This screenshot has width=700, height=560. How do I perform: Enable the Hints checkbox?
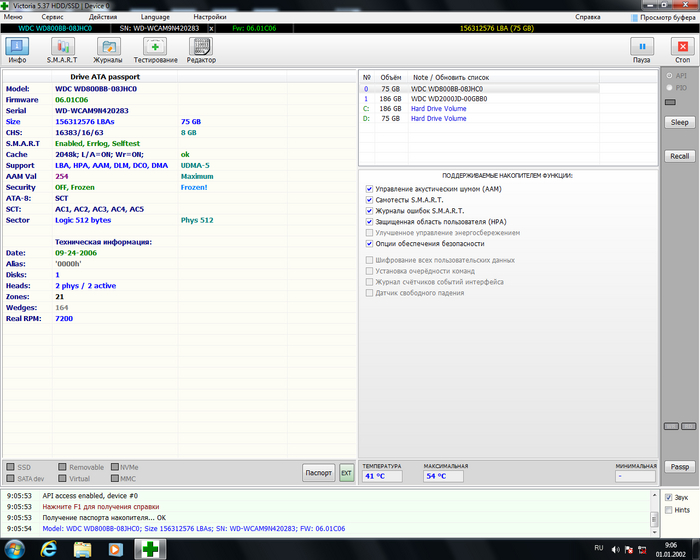669,510
